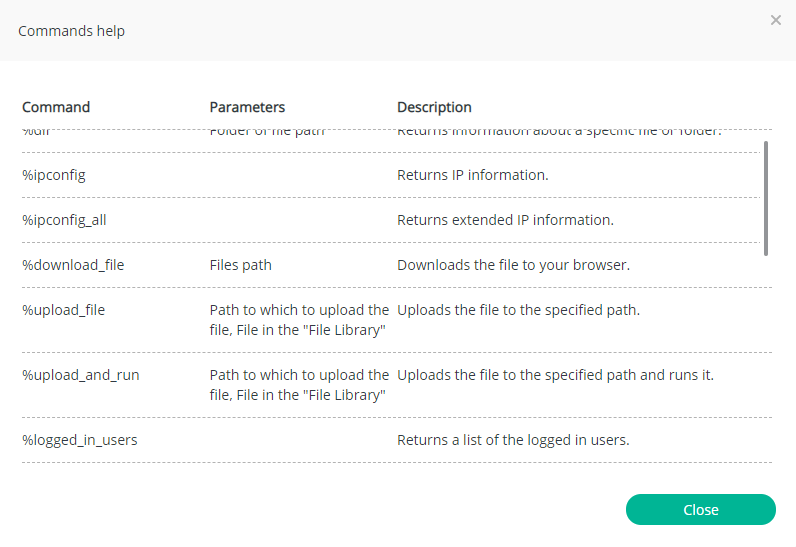Select the %logged_in_users command name

80,440
